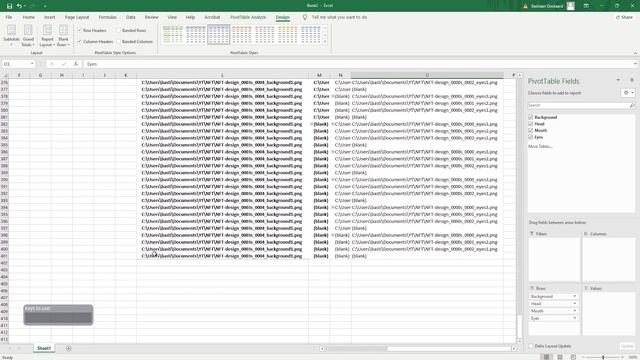Toggle the Row Headers checkbox
This screenshot has width=640, height=360.
[x=80, y=30]
